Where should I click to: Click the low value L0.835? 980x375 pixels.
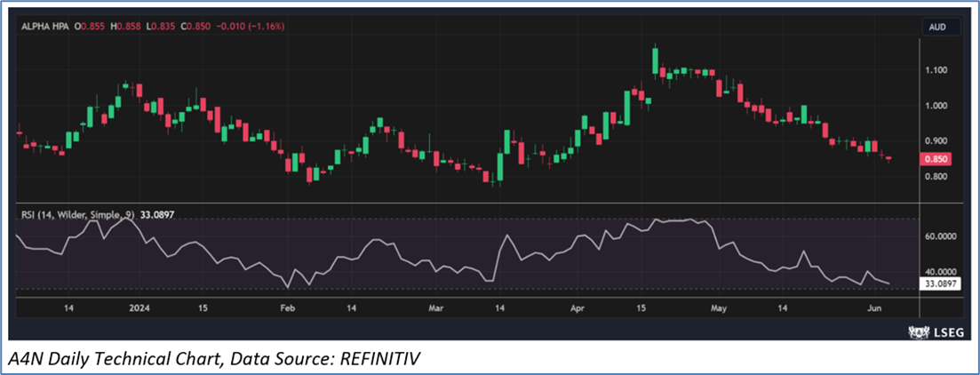159,28
